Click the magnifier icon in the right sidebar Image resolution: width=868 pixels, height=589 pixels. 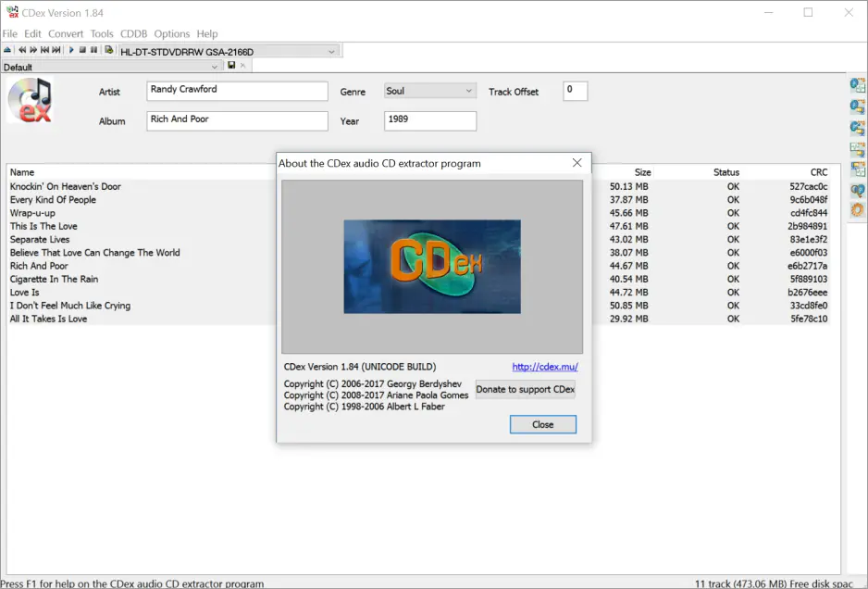[858, 191]
